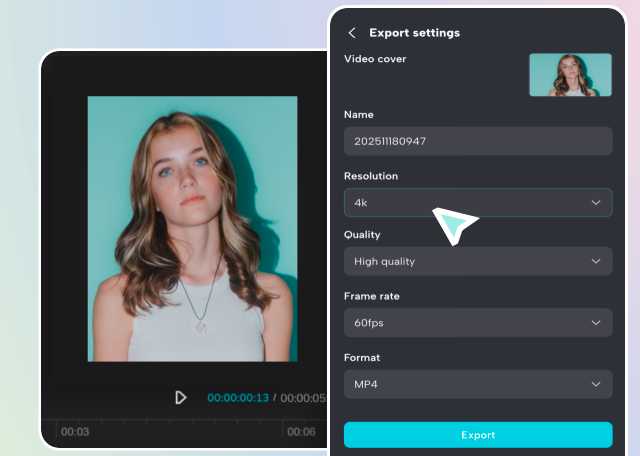
Task: Open the Frame rate dropdown showing 60fps
Action: tap(478, 323)
